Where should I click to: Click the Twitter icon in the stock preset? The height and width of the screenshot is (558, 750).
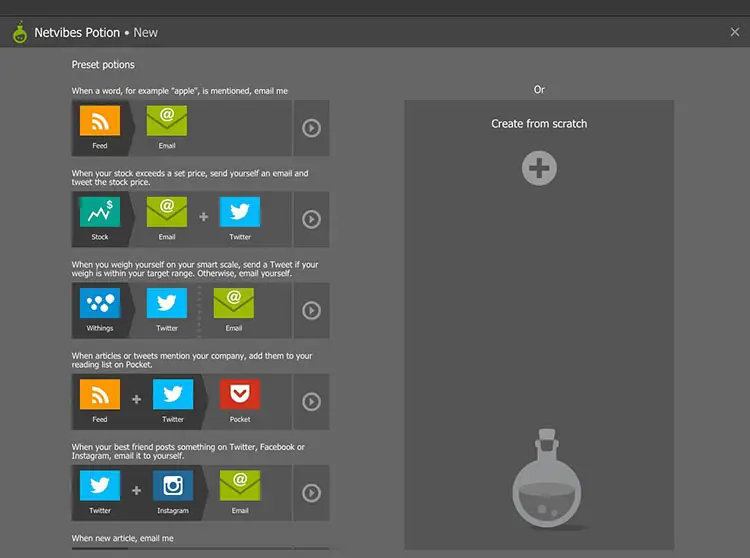(x=240, y=212)
